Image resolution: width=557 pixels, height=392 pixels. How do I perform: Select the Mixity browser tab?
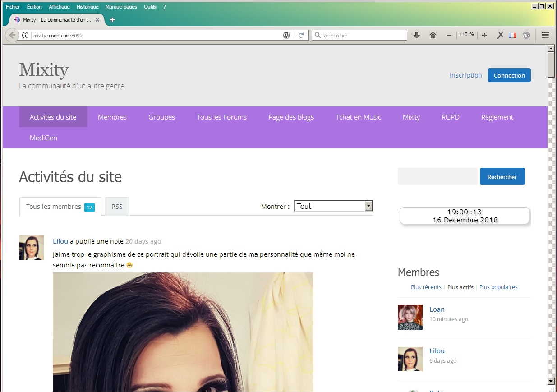[57, 20]
